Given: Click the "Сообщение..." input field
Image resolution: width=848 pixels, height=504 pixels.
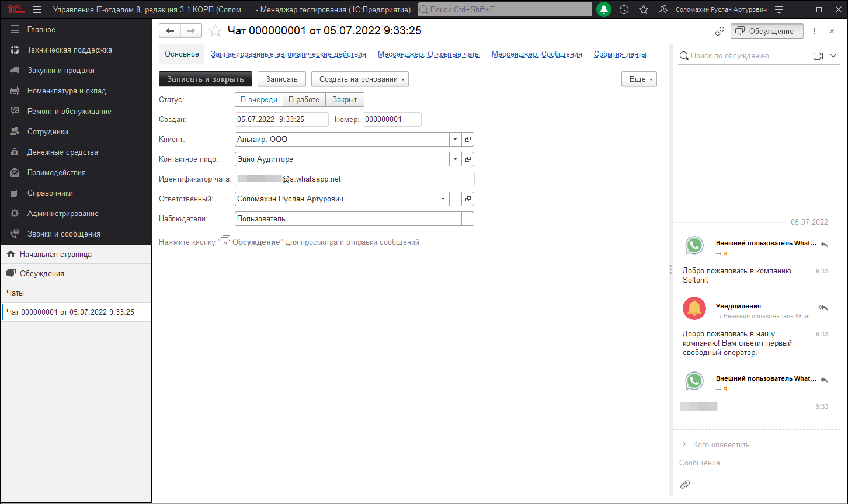Looking at the screenshot, I should (753, 463).
